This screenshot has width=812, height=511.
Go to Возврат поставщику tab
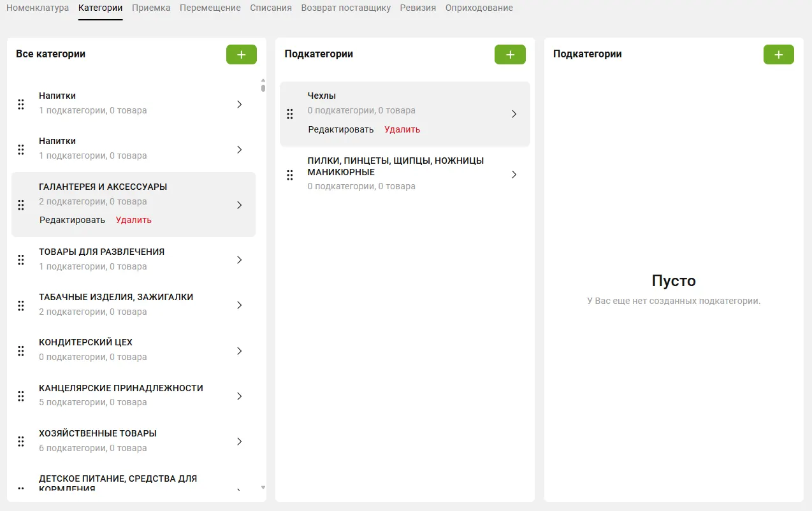pyautogui.click(x=345, y=8)
